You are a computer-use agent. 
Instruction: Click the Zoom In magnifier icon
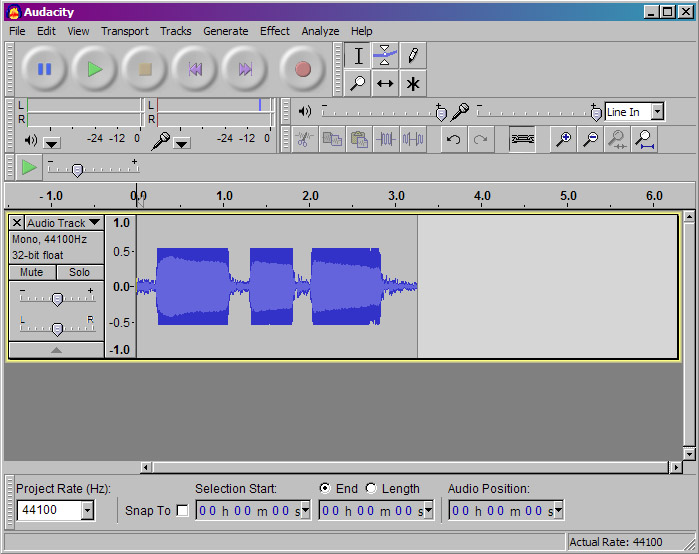[564, 140]
